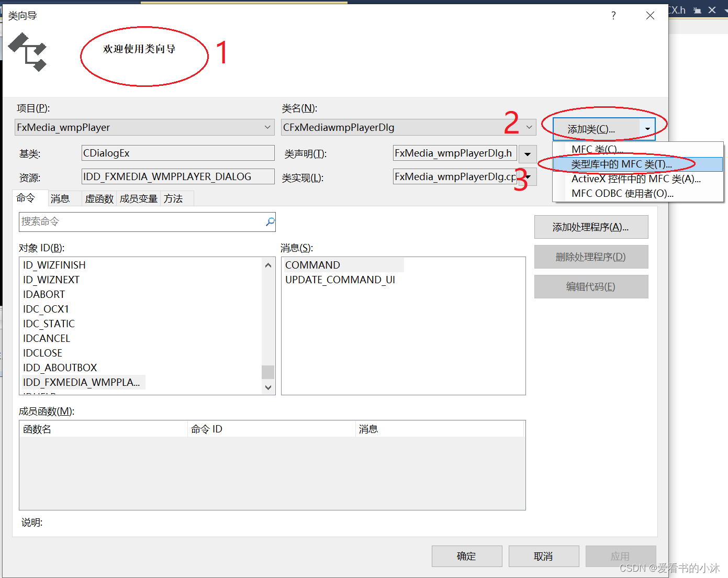728x578 pixels.
Task: Click the class wizard icon in header
Action: 28,52
